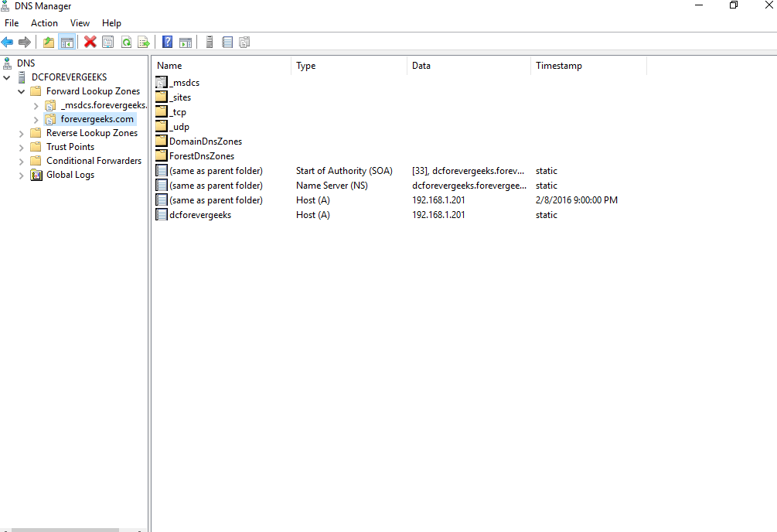
Task: Open the Help menu
Action: 111,22
